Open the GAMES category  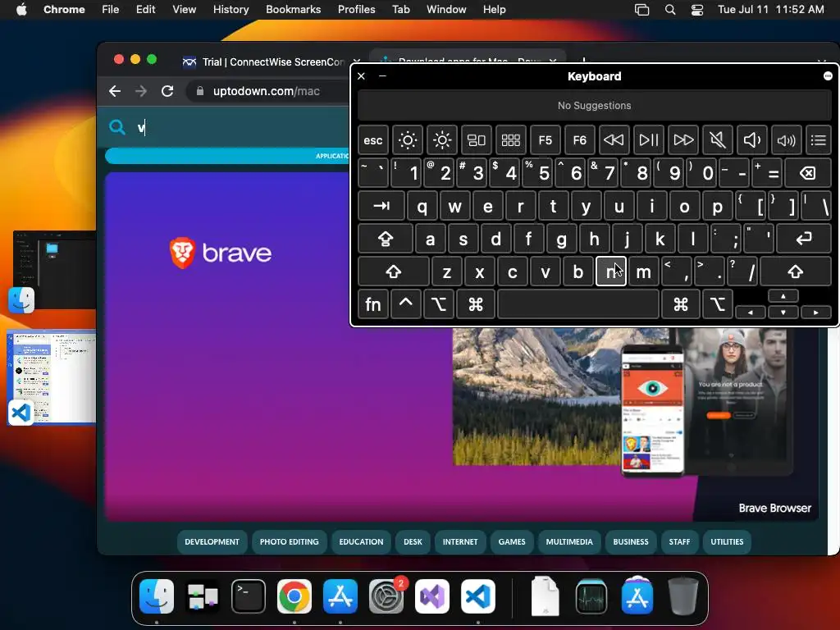512,541
